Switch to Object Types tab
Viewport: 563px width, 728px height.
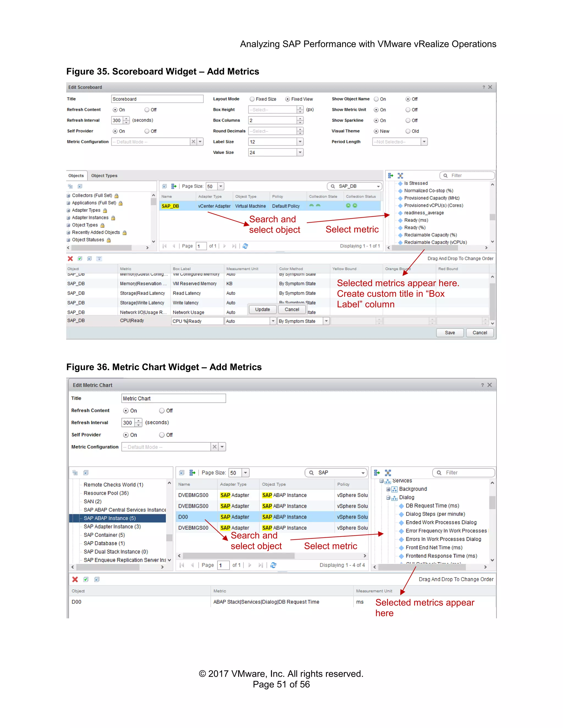point(104,176)
